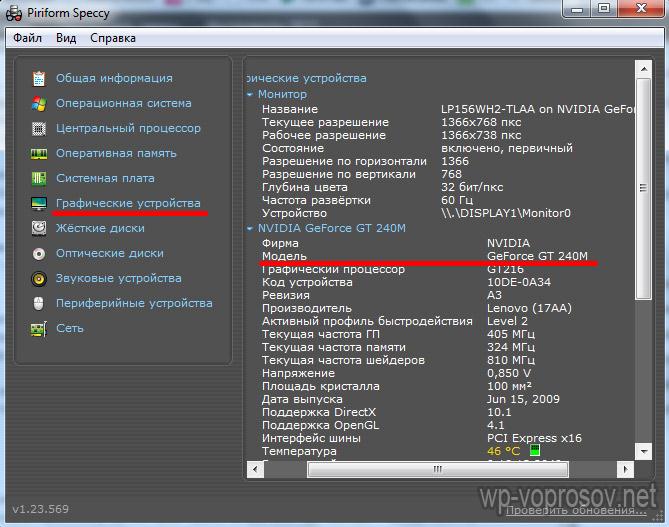Click the Общая информация clipboard icon
The height and width of the screenshot is (527, 669).
point(39,79)
